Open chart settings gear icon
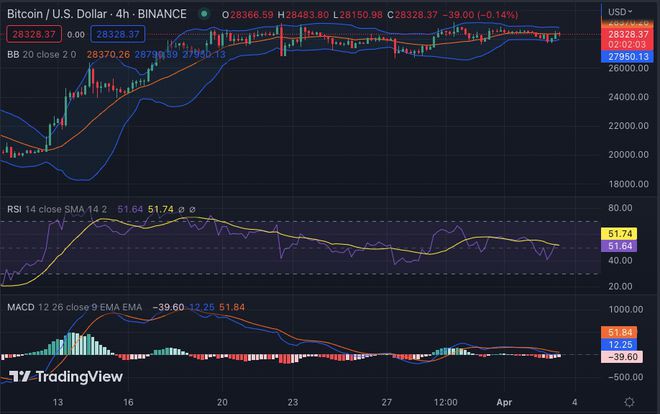This screenshot has height=414, width=660. pyautogui.click(x=629, y=400)
